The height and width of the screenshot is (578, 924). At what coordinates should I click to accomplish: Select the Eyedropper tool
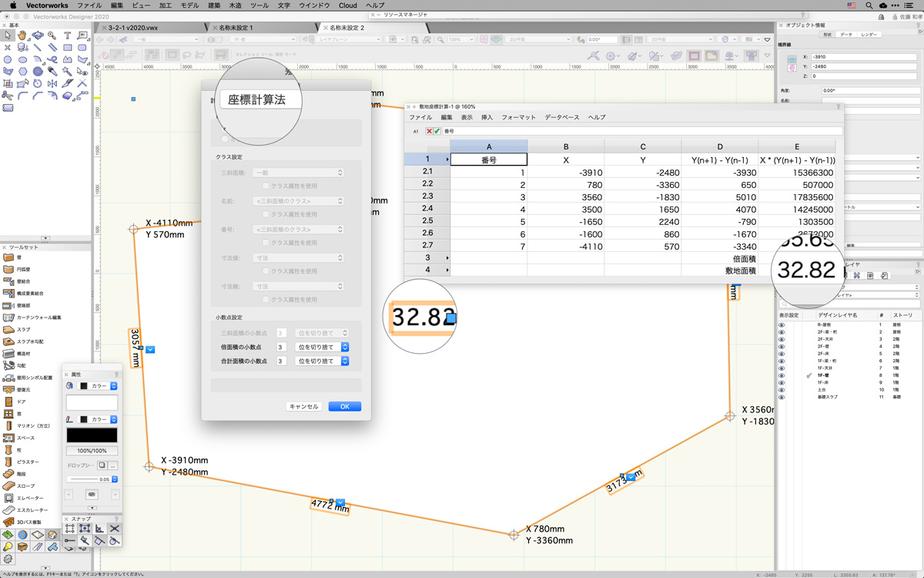[x=52, y=72]
